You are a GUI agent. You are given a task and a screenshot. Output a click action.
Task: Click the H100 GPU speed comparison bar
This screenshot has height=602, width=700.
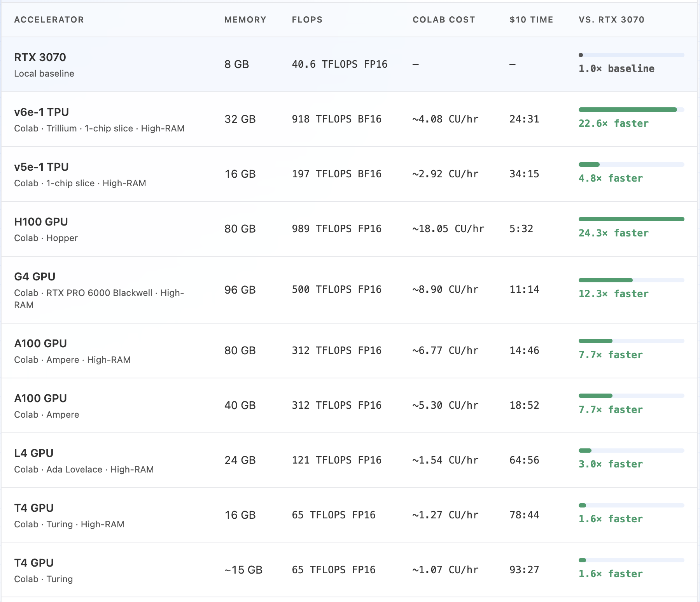coord(632,219)
